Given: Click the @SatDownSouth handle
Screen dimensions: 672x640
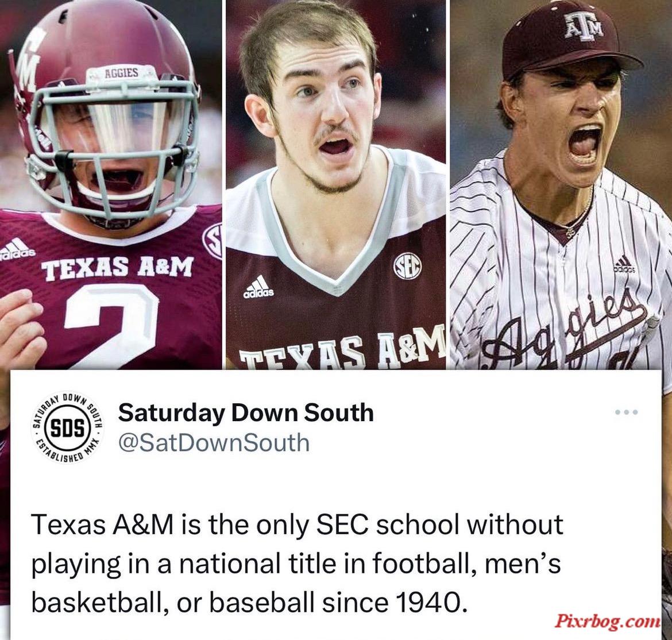Looking at the screenshot, I should (x=214, y=442).
